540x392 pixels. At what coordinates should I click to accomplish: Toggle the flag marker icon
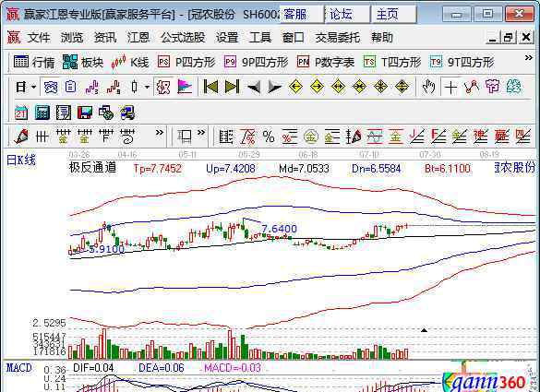pyautogui.click(x=185, y=87)
